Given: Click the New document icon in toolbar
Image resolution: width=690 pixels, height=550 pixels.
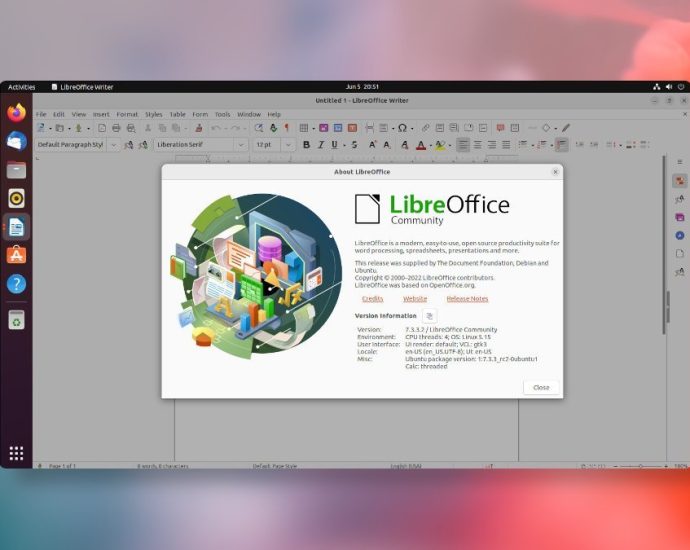Looking at the screenshot, I should [41, 128].
